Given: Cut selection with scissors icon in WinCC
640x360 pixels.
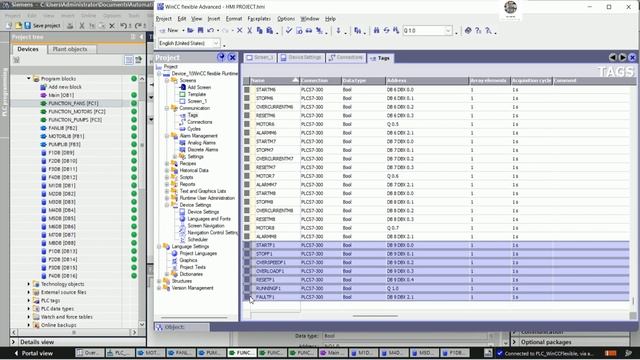Looking at the screenshot, I should click(x=249, y=31).
